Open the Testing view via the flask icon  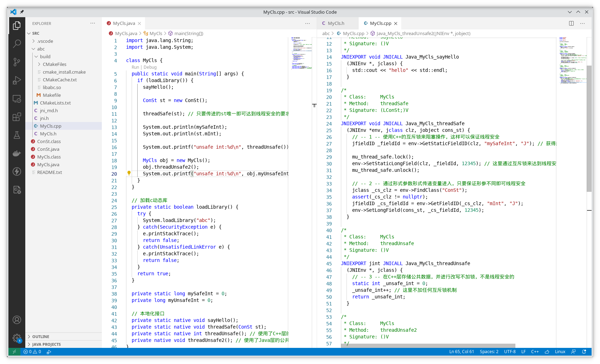click(x=17, y=135)
